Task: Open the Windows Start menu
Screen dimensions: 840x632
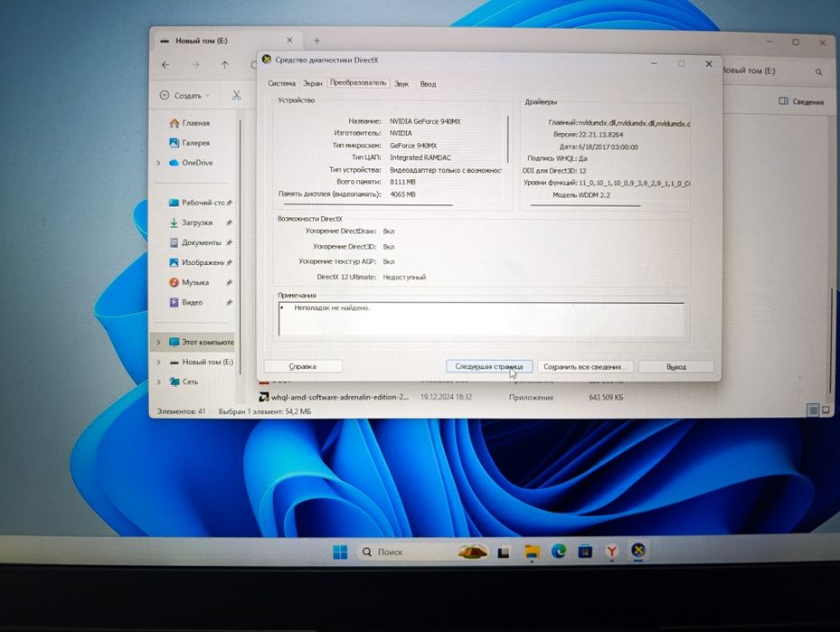Action: 340,552
